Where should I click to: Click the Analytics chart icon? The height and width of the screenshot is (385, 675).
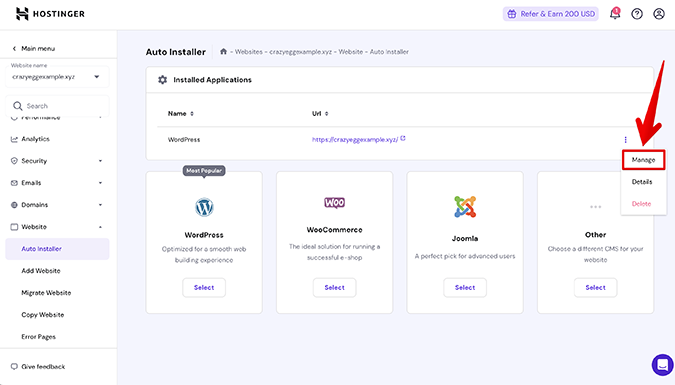[14, 139]
